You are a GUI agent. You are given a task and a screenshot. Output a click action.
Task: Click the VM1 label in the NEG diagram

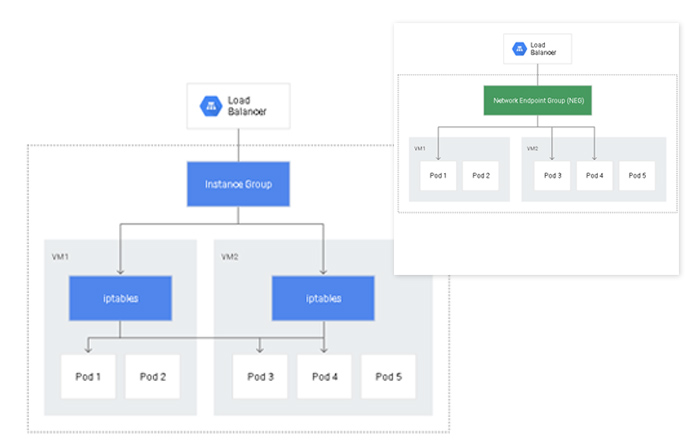tap(420, 147)
